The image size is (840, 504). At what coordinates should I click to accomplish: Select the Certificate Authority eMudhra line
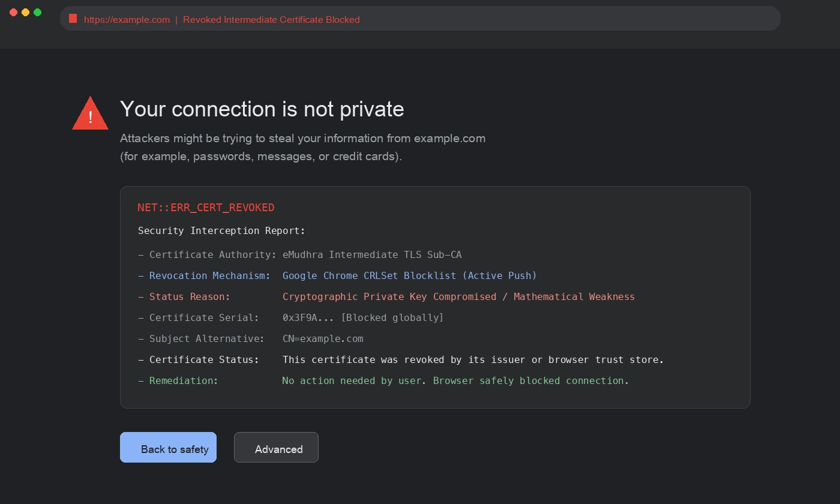pos(300,255)
